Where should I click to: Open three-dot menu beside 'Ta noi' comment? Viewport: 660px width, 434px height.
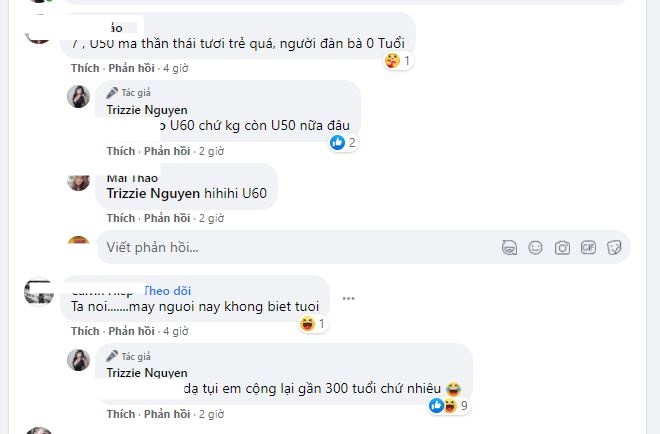point(349,298)
